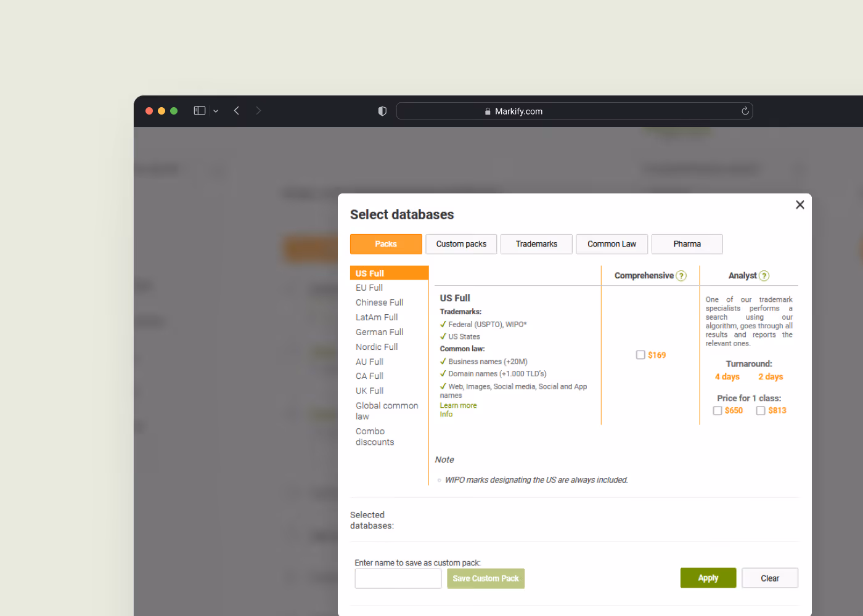Open the Learn more link

pos(458,405)
